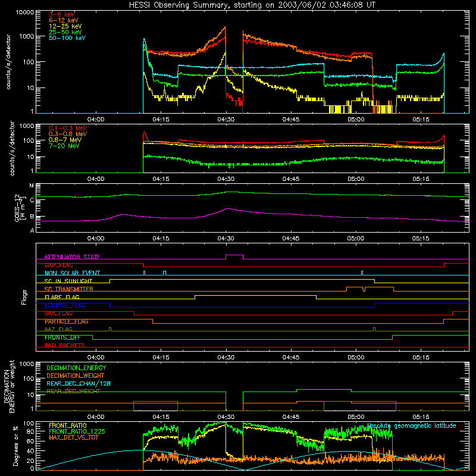Click the 04:45 tick label under decimation plot
The height and width of the screenshot is (476, 476).
point(291,417)
